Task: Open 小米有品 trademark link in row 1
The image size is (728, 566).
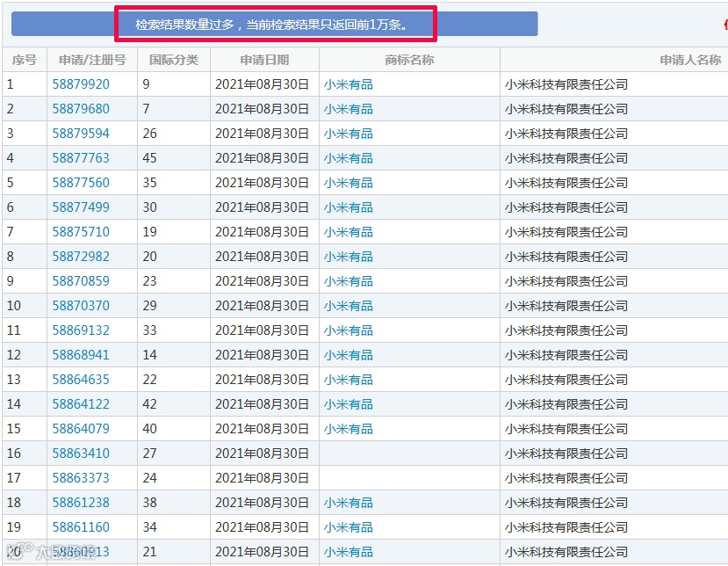Action: pos(349,84)
